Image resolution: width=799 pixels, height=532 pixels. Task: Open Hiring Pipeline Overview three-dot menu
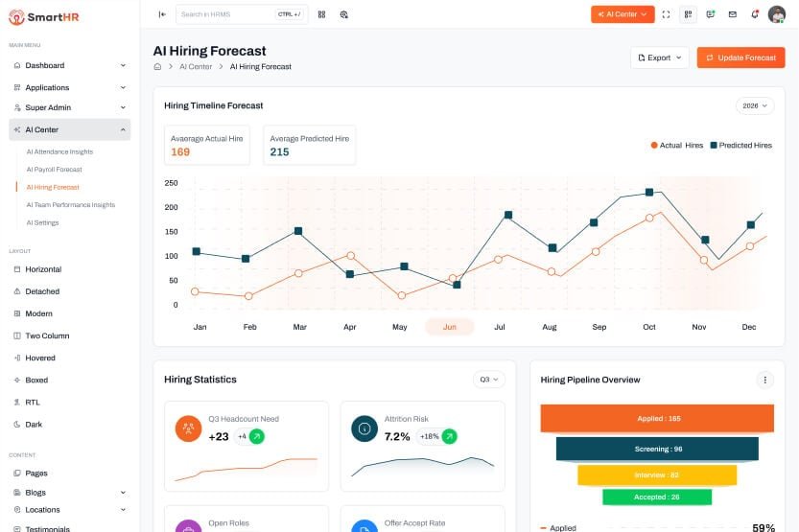(x=764, y=380)
